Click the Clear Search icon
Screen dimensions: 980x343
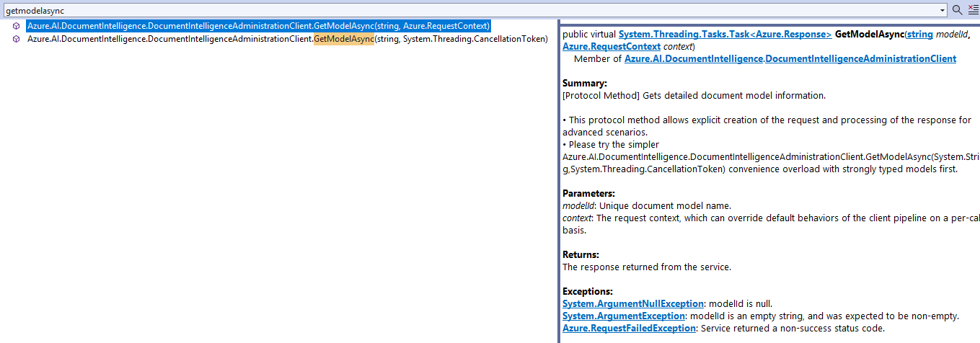[x=973, y=10]
